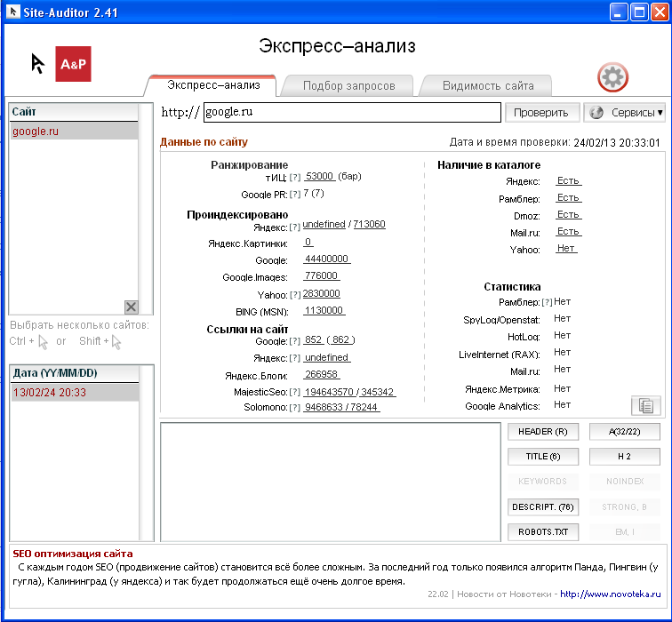Image resolution: width=672 pixels, height=622 pixels.
Task: Switch to Экспресс–анализ tab
Action: pos(213,85)
